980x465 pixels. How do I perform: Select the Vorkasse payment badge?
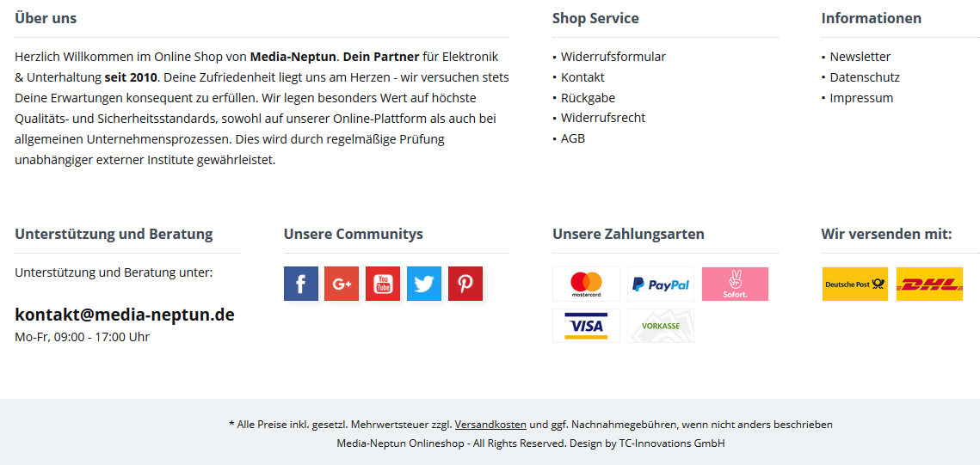[x=661, y=326]
